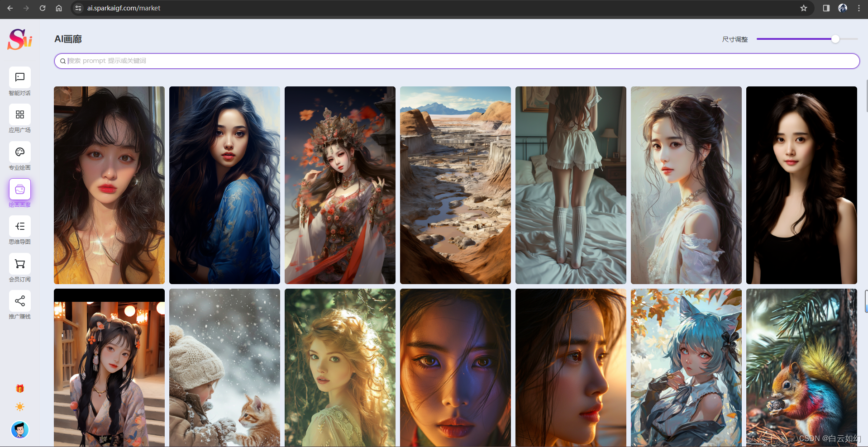Open the browser three-dot menu

coord(859,8)
